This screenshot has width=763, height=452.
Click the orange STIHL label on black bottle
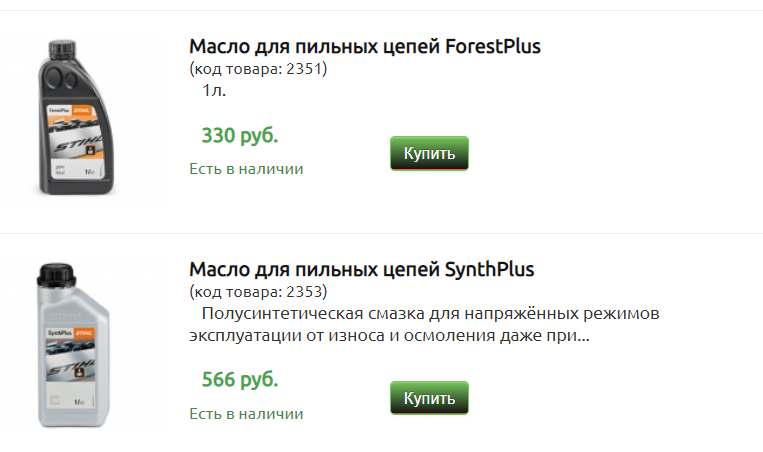82,111
